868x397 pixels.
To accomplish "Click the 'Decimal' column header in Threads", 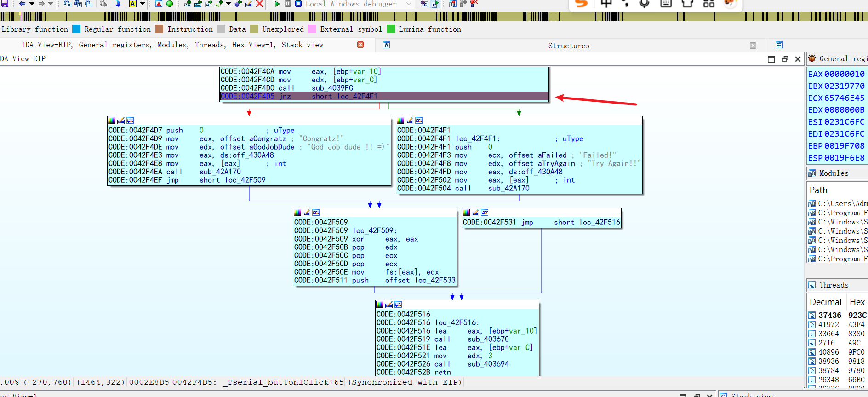I will tap(826, 302).
